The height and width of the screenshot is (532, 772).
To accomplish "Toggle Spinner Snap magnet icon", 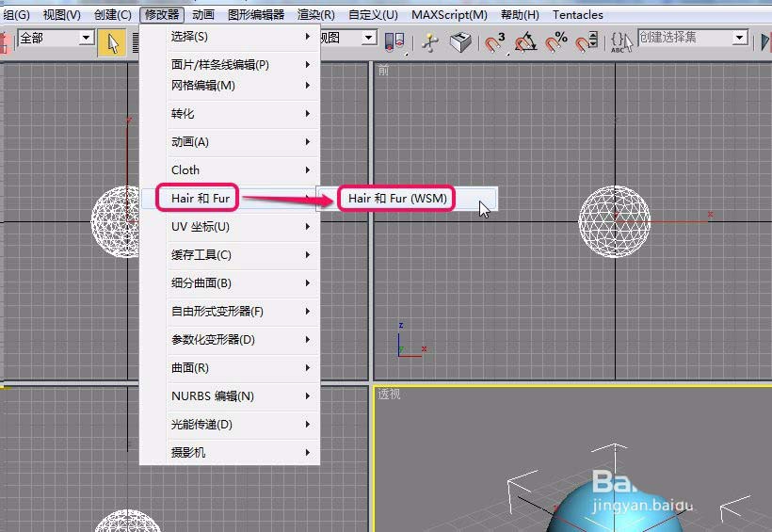I will 587,43.
